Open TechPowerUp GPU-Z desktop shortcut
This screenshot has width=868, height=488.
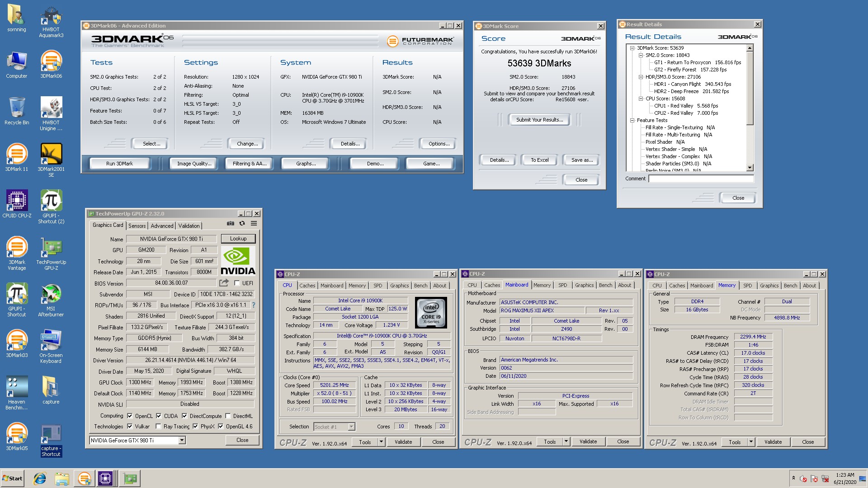51,253
